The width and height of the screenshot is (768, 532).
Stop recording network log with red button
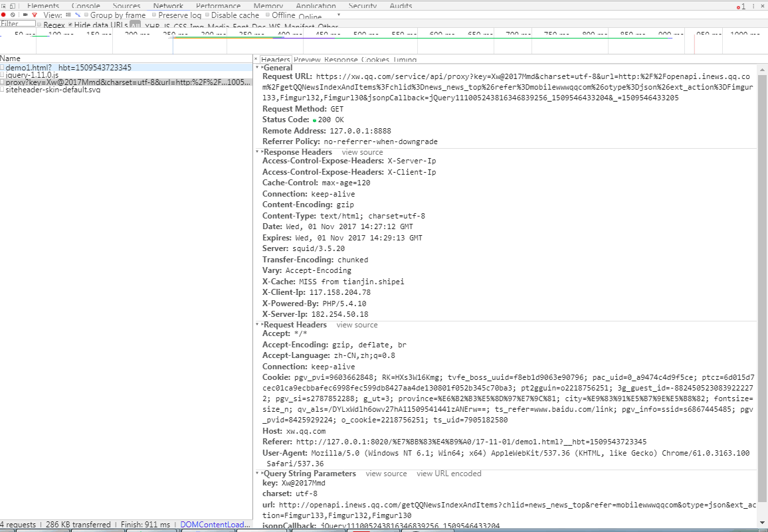click(x=3, y=15)
